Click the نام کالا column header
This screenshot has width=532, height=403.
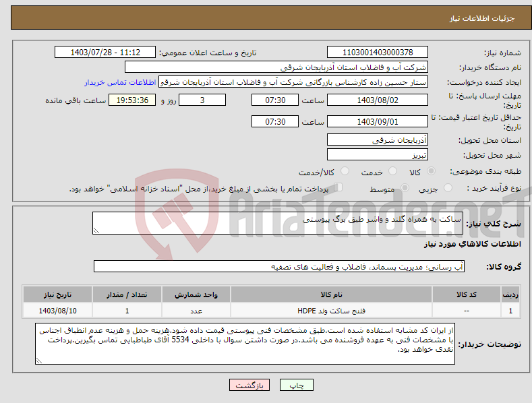[x=331, y=294]
